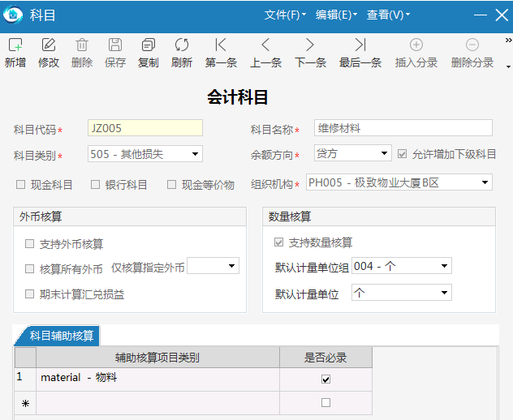The width and height of the screenshot is (513, 420).
Task: Open the 科目类别 dropdown
Action: tap(196, 153)
